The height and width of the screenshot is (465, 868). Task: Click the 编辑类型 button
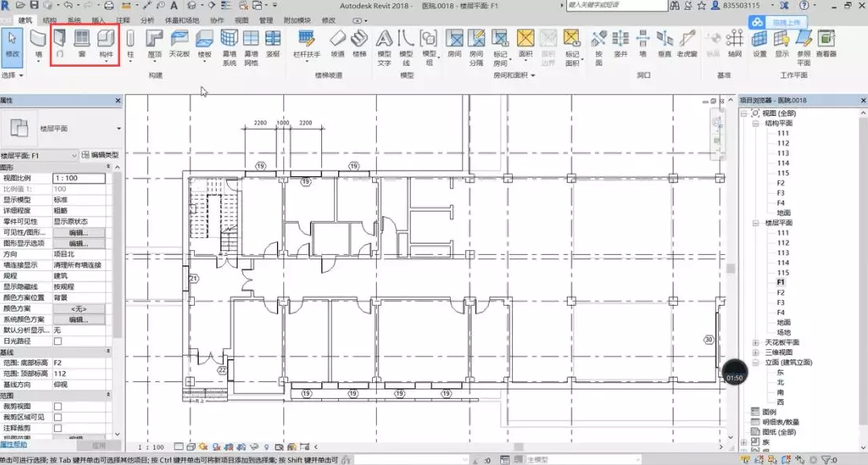click(x=100, y=155)
